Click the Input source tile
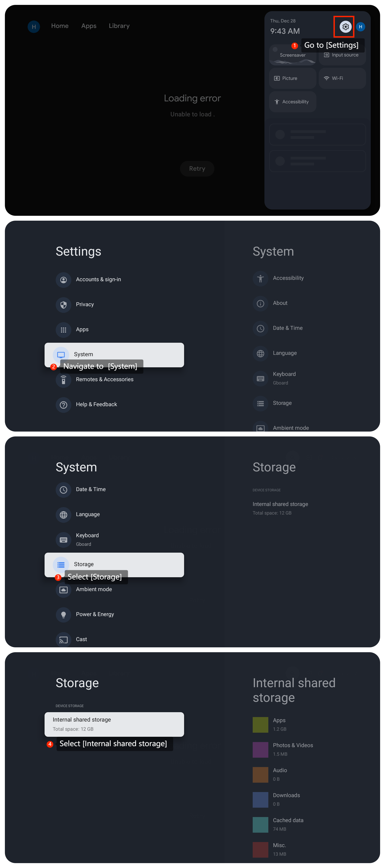Viewport: 385px width, 868px height. [342, 55]
